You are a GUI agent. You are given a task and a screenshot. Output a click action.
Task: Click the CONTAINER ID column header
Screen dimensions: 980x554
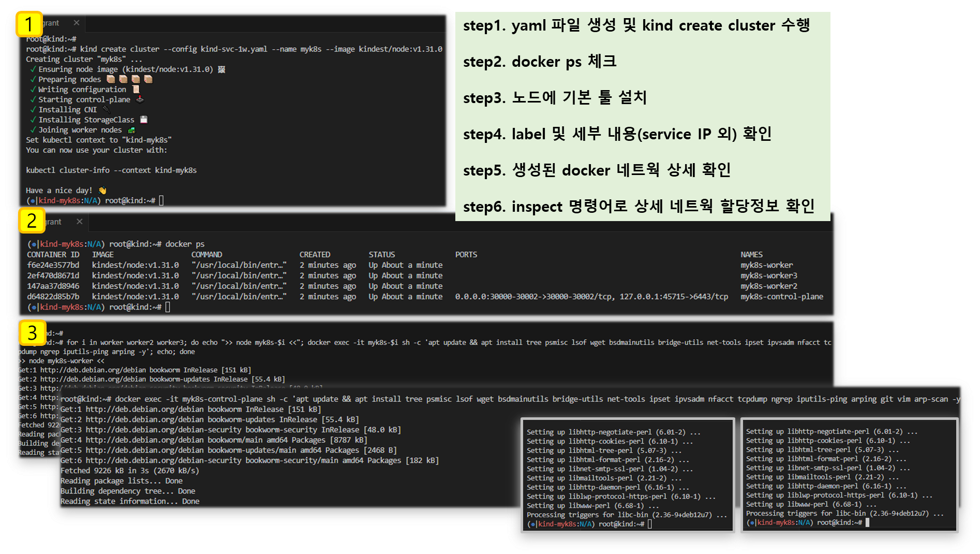[53, 255]
